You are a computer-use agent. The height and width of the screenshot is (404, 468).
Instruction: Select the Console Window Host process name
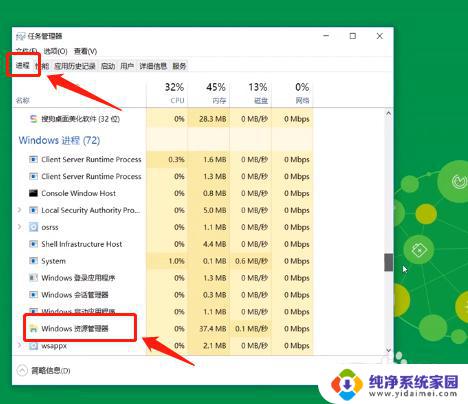[78, 193]
